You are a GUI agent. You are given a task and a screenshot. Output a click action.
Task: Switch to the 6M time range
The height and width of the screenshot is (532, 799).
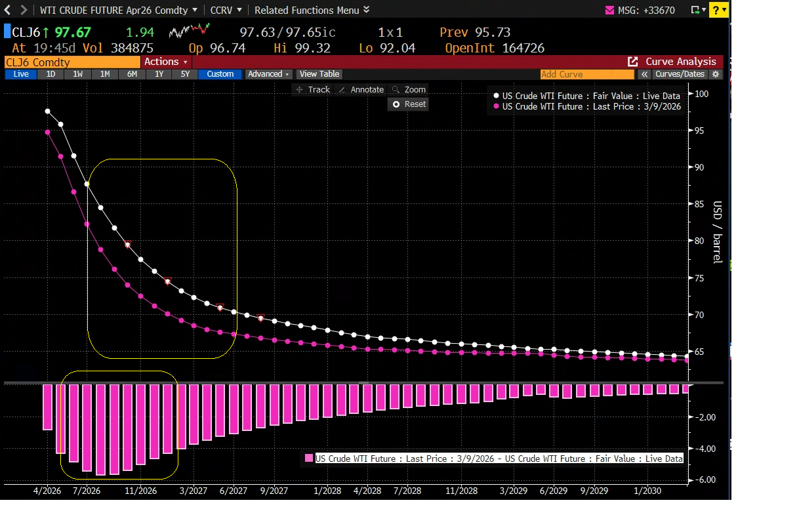(x=132, y=74)
